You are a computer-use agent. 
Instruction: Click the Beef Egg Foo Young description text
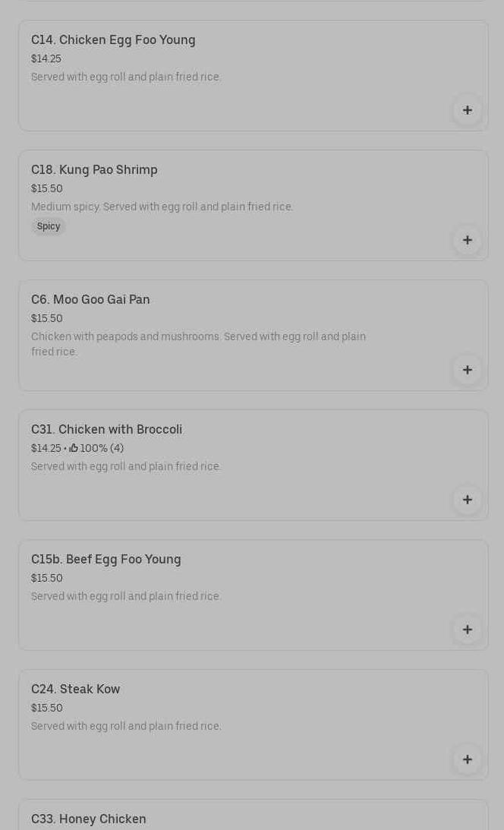[x=126, y=597]
